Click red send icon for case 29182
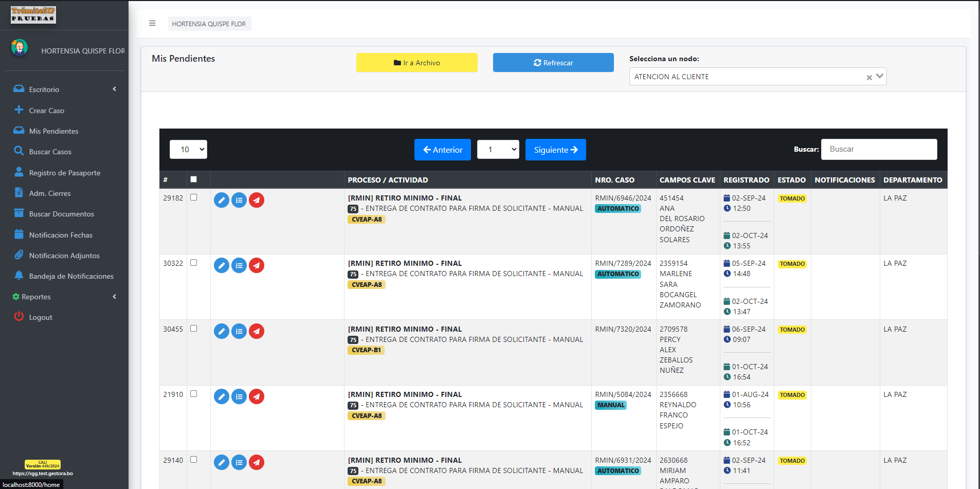The image size is (980, 489). pos(257,200)
